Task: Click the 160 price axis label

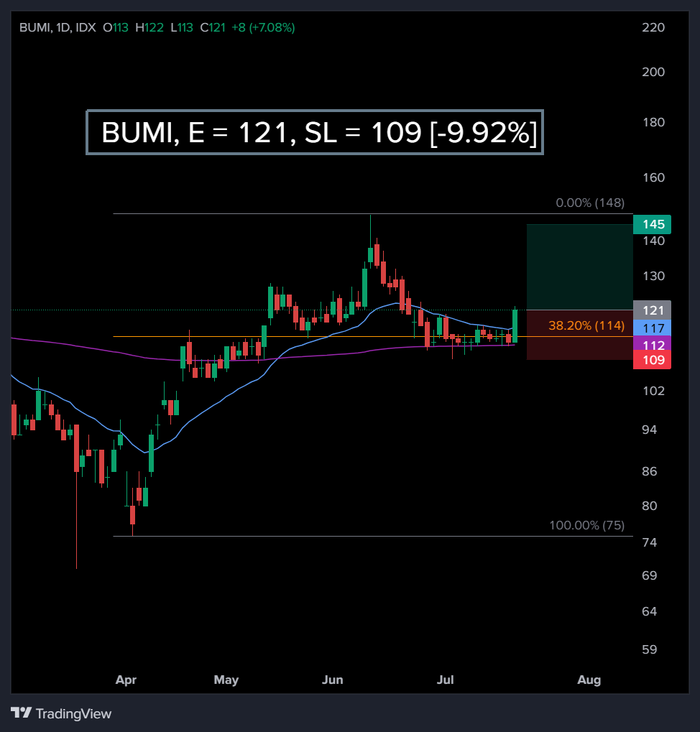Action: pos(653,177)
